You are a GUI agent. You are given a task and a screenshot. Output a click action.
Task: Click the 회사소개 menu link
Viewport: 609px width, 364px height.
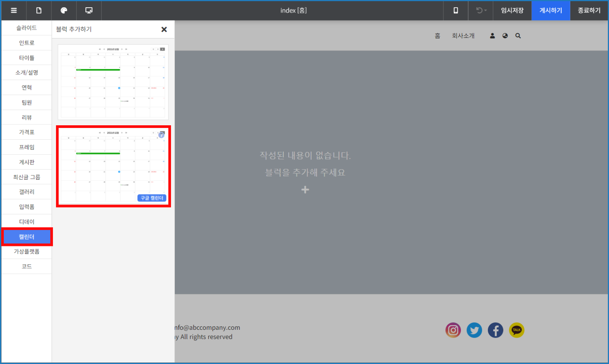click(463, 36)
